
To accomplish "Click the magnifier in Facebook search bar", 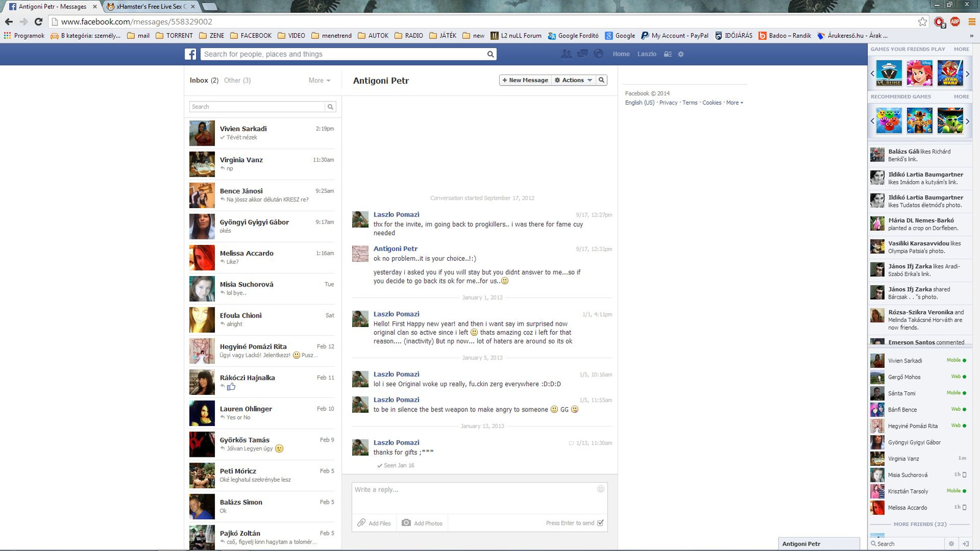I will point(490,54).
